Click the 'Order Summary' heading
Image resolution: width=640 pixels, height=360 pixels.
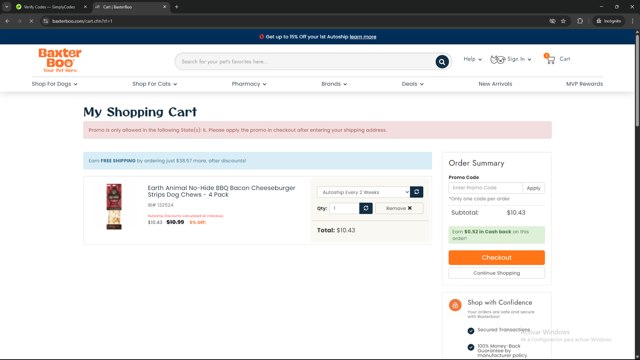pyautogui.click(x=476, y=163)
